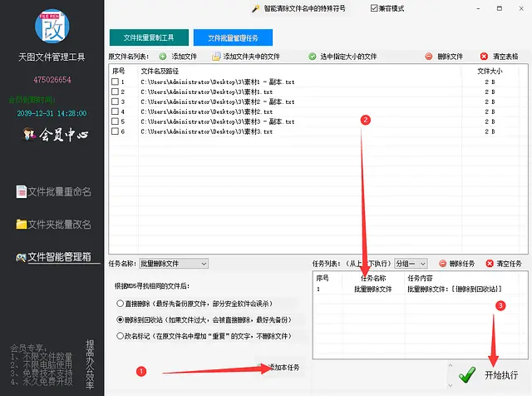Check the box for row 1 素材1 - 副本.txt
532x396 pixels.
[x=115, y=82]
